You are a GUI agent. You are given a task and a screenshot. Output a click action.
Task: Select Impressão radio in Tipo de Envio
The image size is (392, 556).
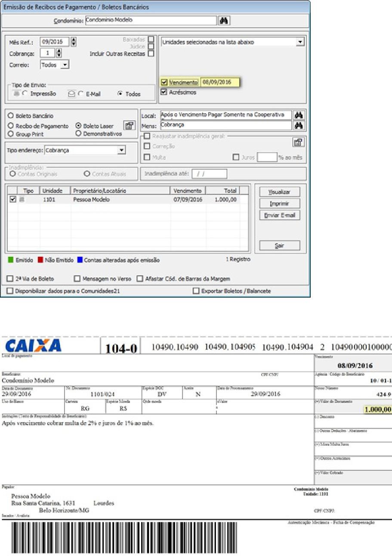[x=25, y=94]
